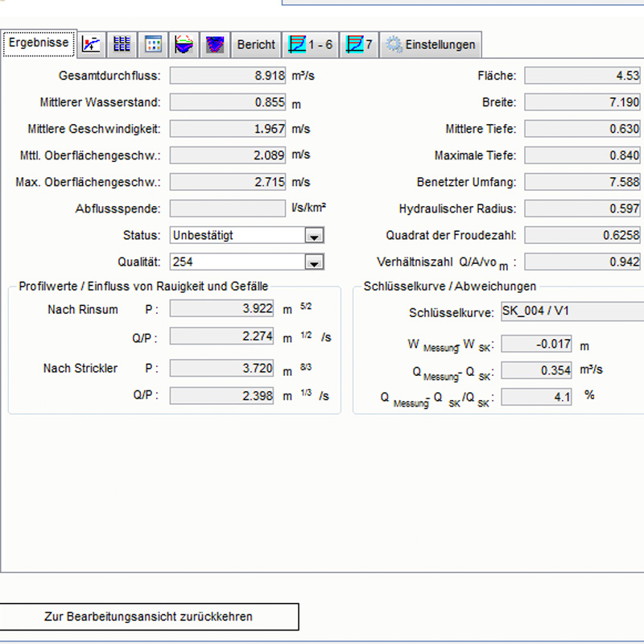This screenshot has width=644, height=644.
Task: Open the velocity distribution icon tab
Action: tap(215, 44)
